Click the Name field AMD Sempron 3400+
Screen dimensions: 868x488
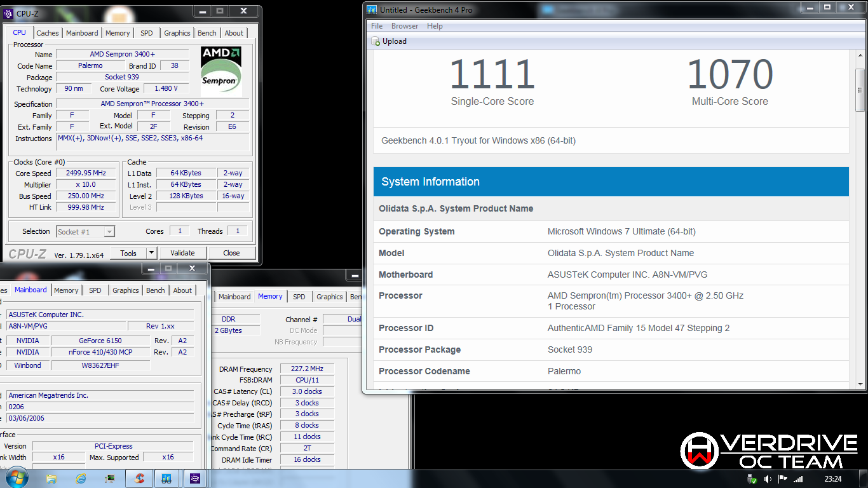(122, 54)
